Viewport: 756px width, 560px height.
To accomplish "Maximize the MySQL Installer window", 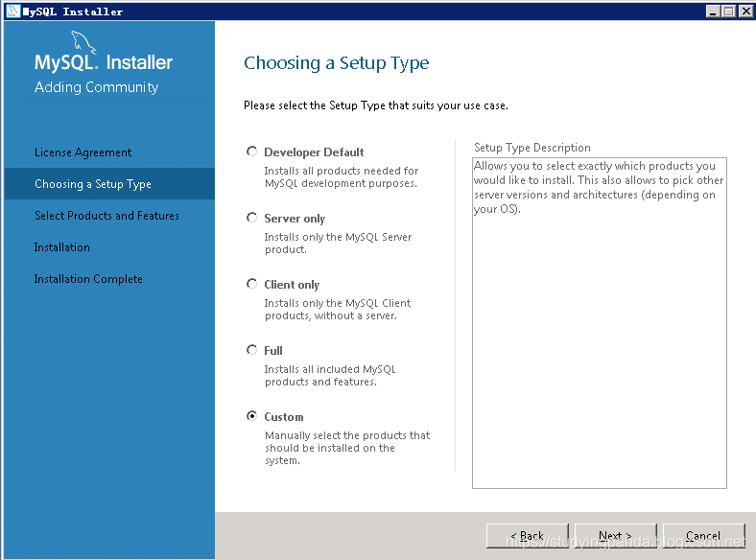I will (729, 12).
